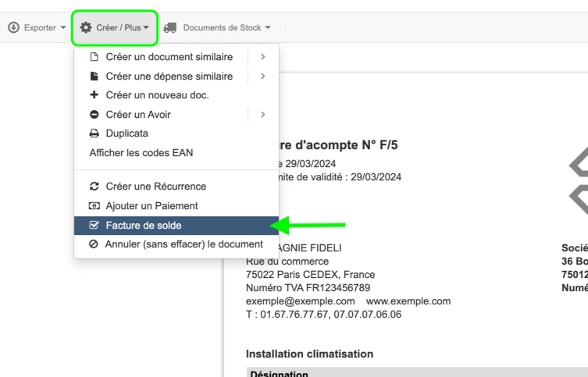Click the www.exemple.com website text
This screenshot has width=588, height=377.
click(x=408, y=301)
